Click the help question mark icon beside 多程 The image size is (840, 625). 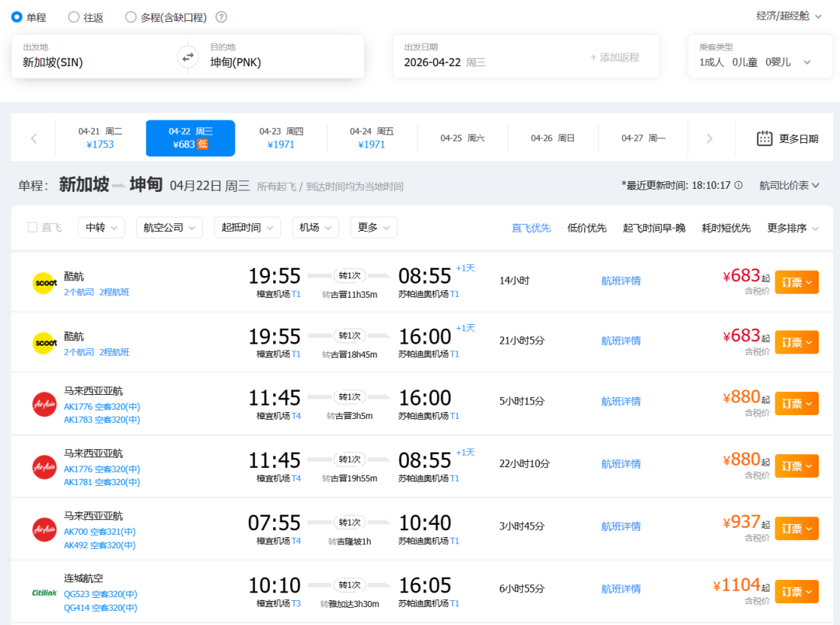point(222,17)
